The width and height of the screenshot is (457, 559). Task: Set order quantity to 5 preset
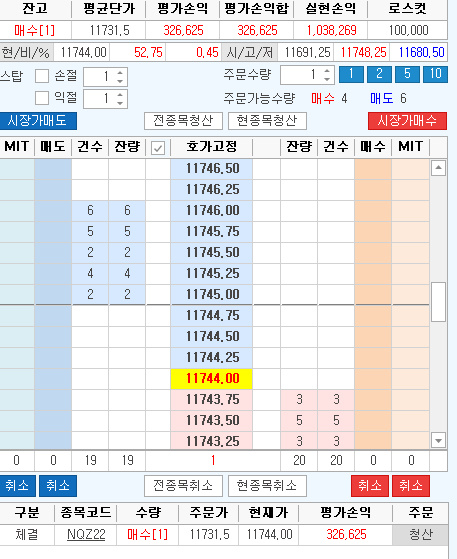coord(407,74)
